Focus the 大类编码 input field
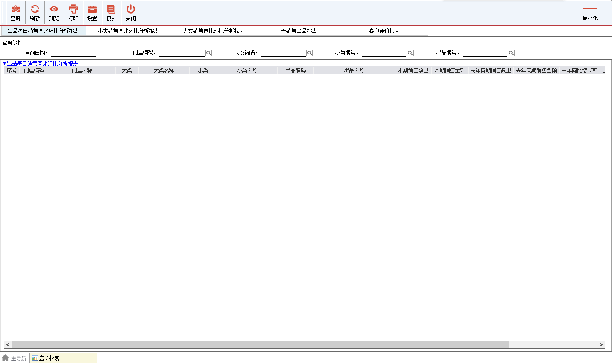The image size is (612, 364). tap(283, 53)
